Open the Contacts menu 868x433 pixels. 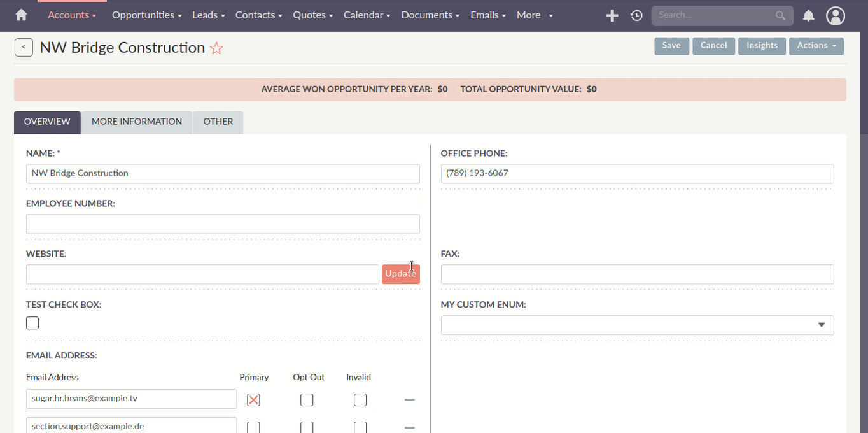coord(258,15)
